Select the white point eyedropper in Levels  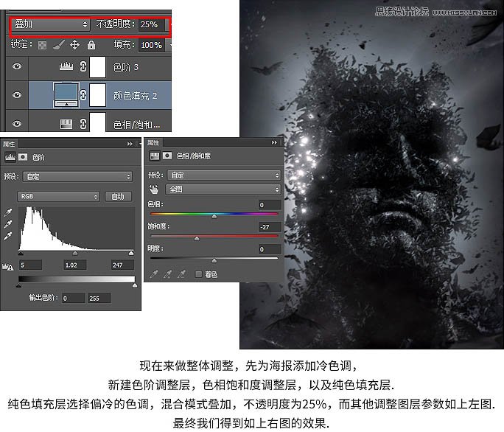click(7, 236)
